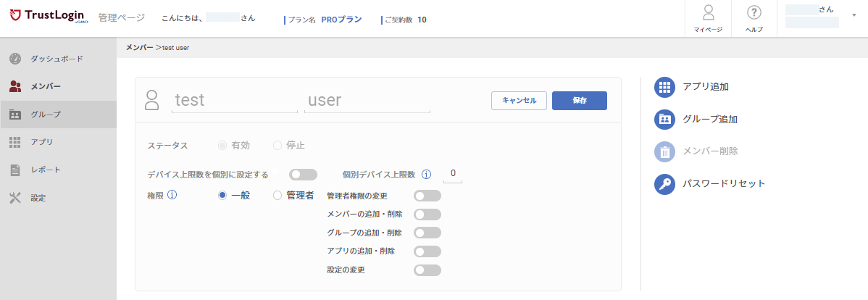868x300 pixels.
Task: Click the メンバー breadcrumb link
Action: pos(140,48)
